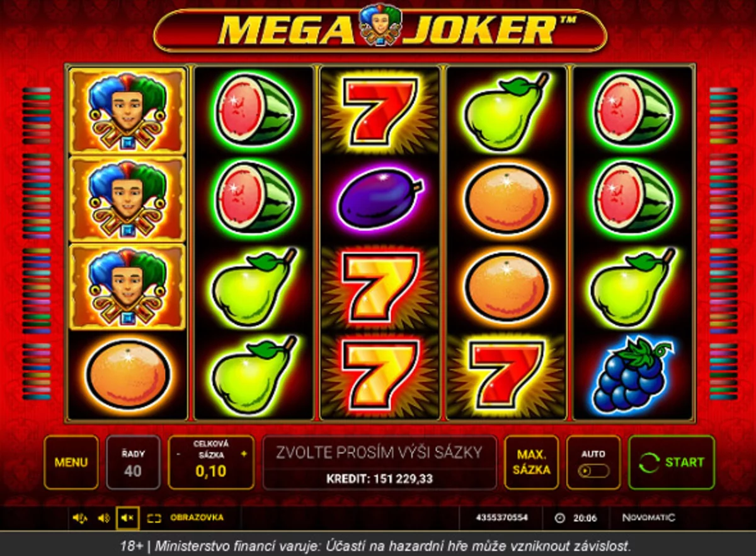Click the left payline indicator strip
Viewport: 756px width, 556px height.
37,244
